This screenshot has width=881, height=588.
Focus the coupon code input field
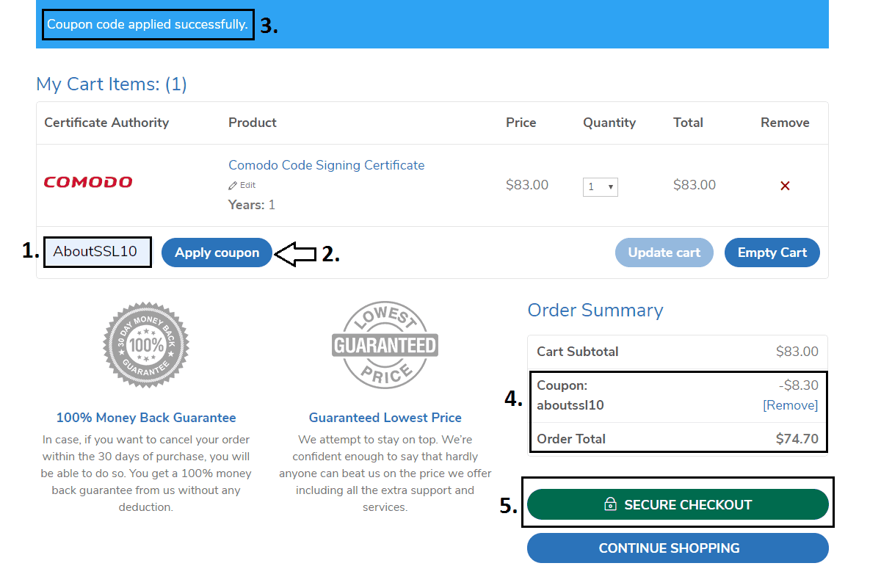click(x=98, y=252)
